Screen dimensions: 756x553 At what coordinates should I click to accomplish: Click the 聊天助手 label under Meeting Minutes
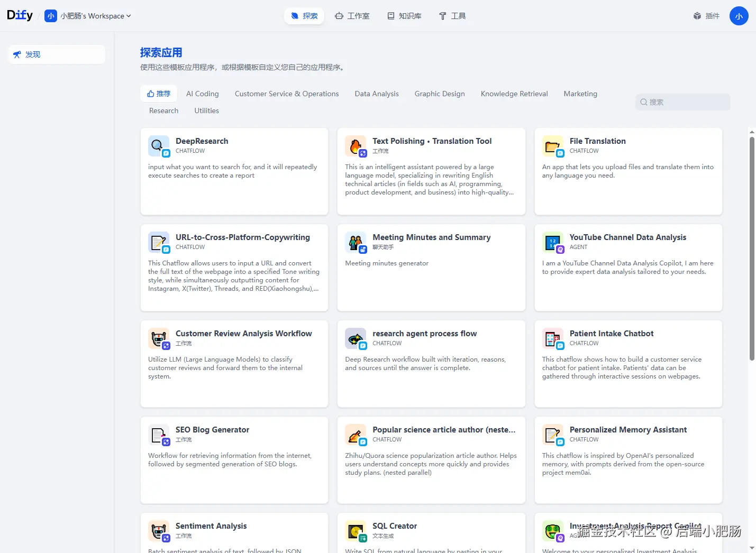coord(383,247)
